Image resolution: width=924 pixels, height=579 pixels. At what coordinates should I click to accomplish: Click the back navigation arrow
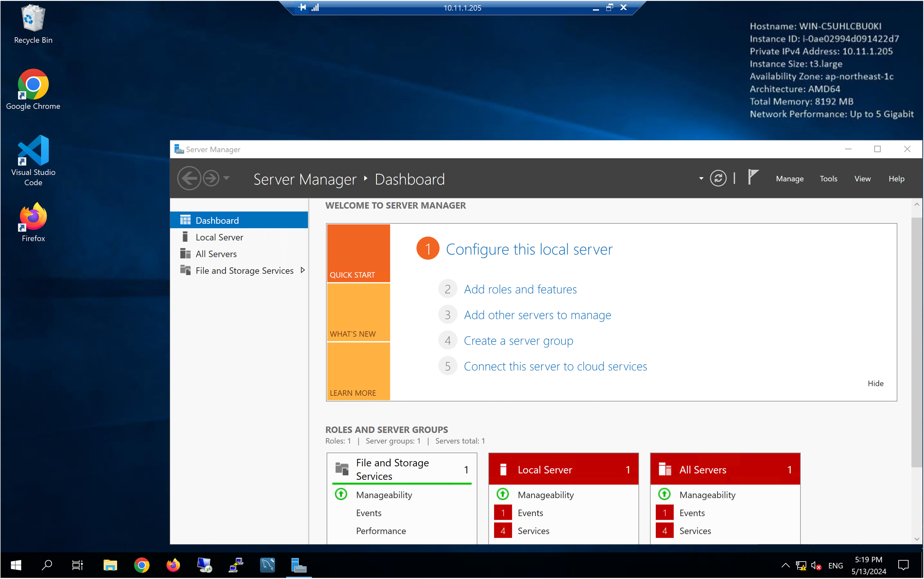(189, 178)
